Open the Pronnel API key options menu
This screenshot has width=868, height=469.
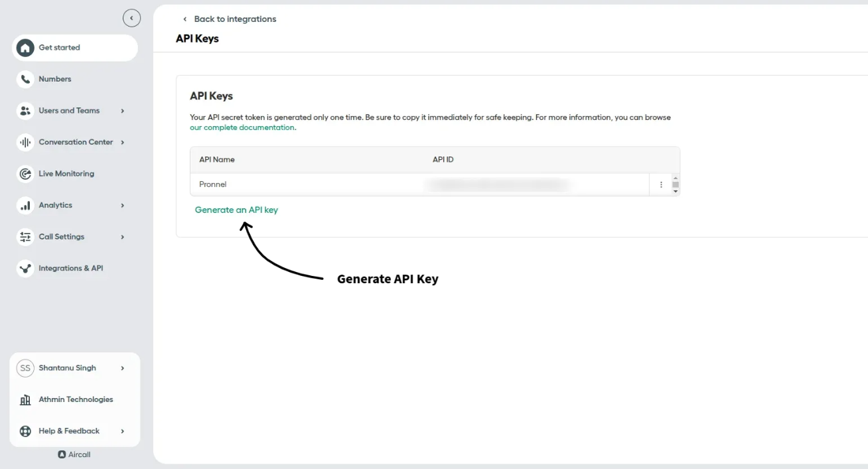pyautogui.click(x=661, y=184)
